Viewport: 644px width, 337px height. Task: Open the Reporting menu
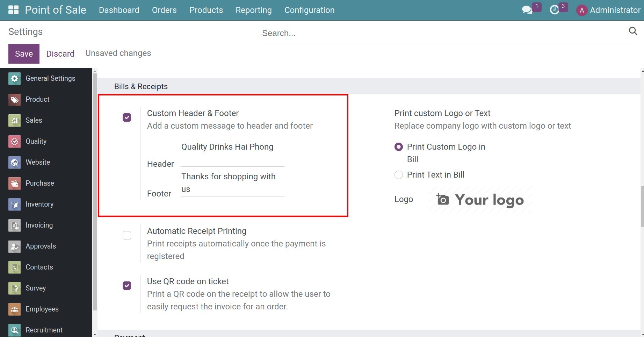(x=253, y=10)
